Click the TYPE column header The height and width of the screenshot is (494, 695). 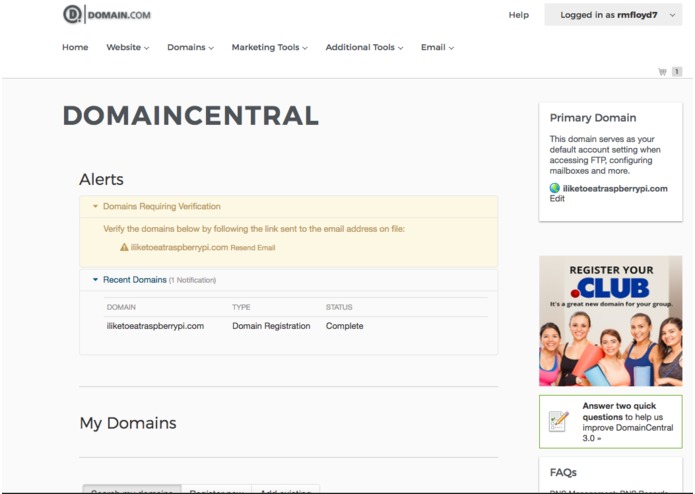pos(241,307)
